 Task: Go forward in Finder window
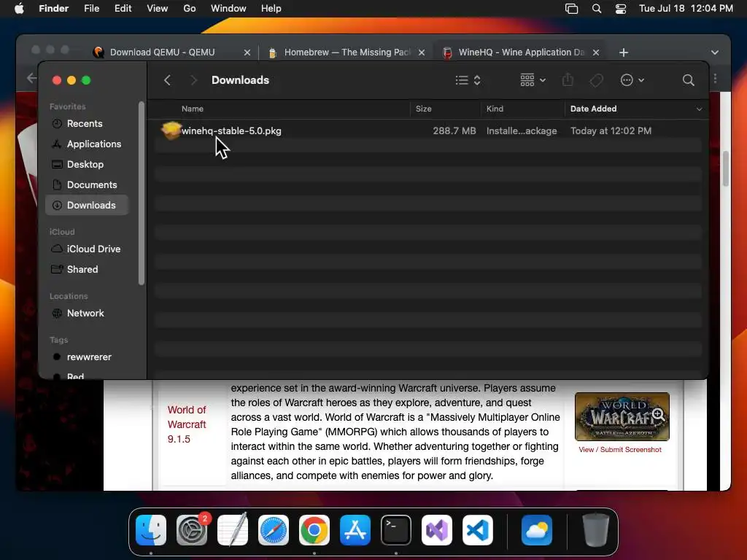pyautogui.click(x=193, y=80)
